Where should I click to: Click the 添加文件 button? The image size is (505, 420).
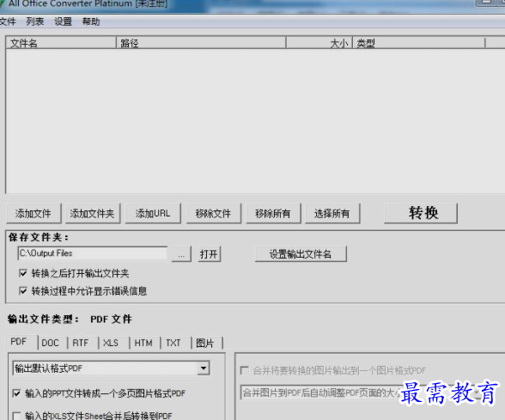pyautogui.click(x=33, y=213)
